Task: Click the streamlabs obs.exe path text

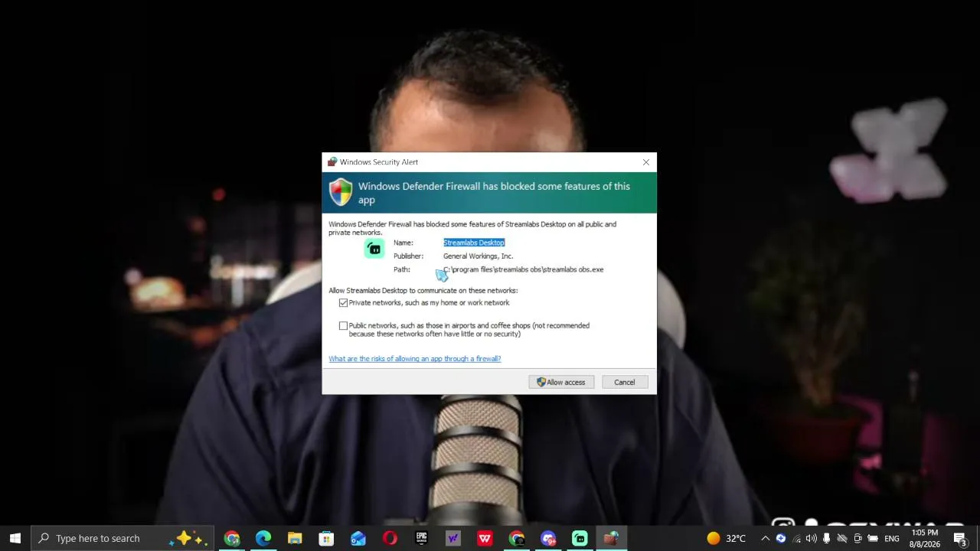Action: [x=524, y=269]
